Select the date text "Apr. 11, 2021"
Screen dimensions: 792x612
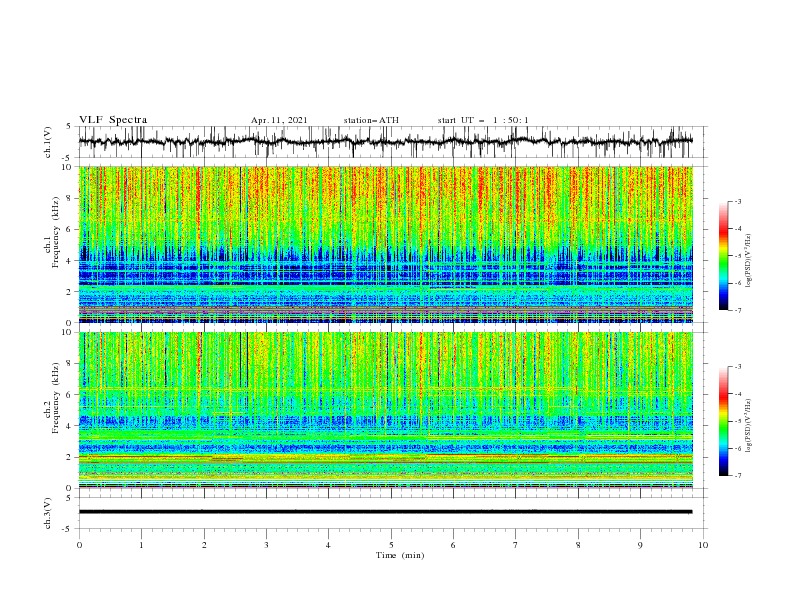[x=279, y=120]
